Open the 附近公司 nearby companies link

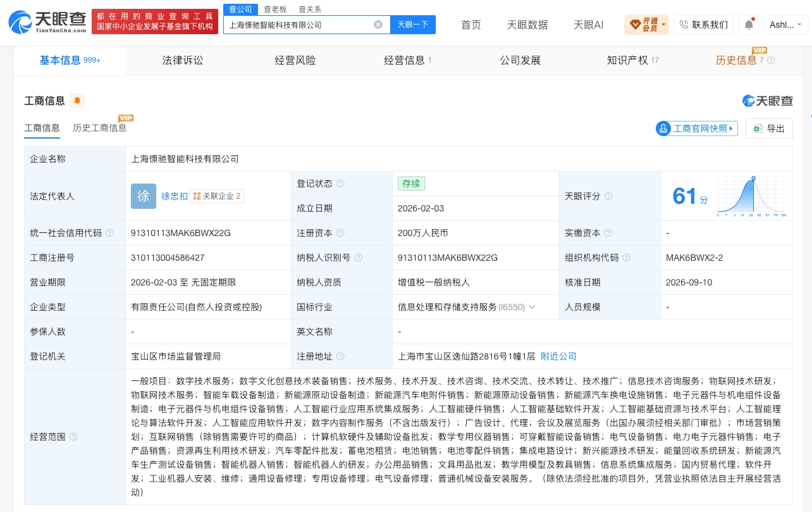click(x=558, y=356)
